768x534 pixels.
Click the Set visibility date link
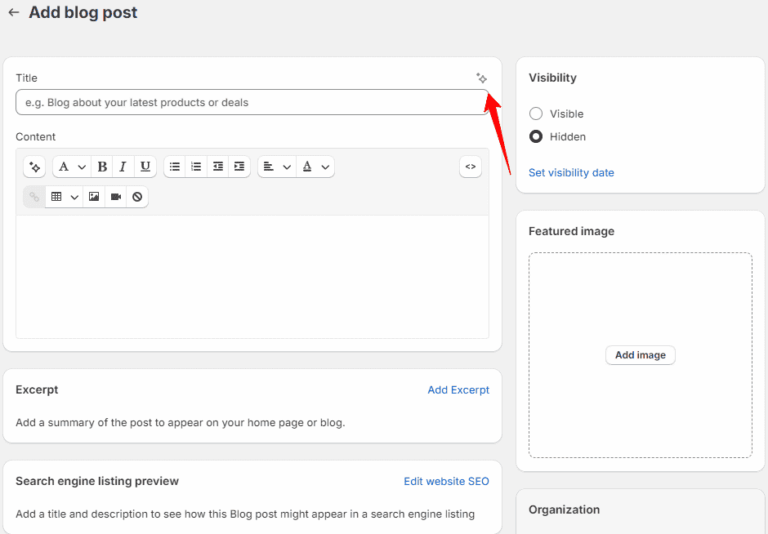click(x=571, y=173)
